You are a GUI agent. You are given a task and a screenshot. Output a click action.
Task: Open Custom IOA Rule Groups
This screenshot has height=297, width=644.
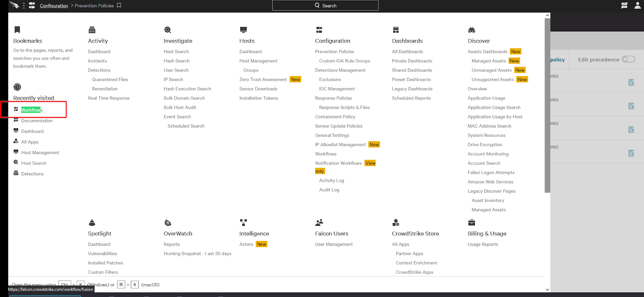point(345,61)
